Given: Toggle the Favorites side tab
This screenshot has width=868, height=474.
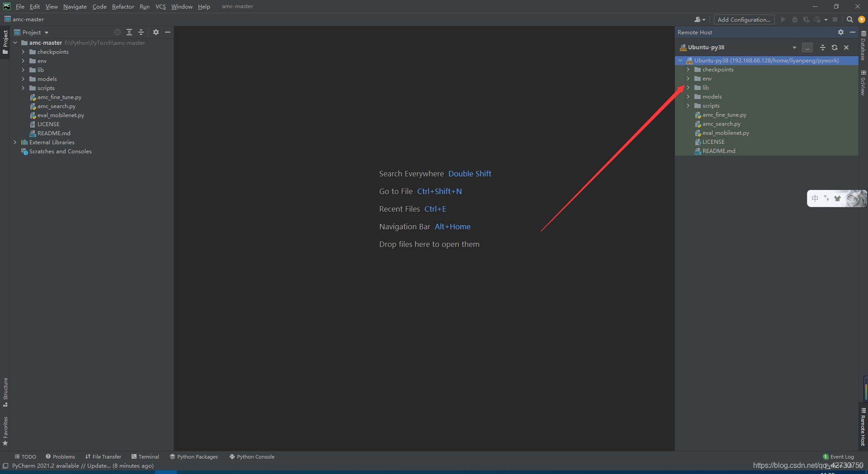Looking at the screenshot, I should (5, 430).
